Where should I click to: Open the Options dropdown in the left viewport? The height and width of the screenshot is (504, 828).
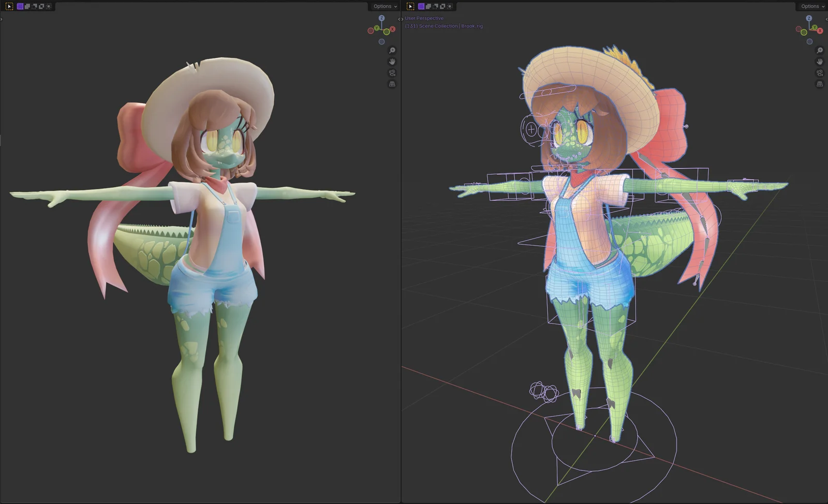pyautogui.click(x=383, y=6)
